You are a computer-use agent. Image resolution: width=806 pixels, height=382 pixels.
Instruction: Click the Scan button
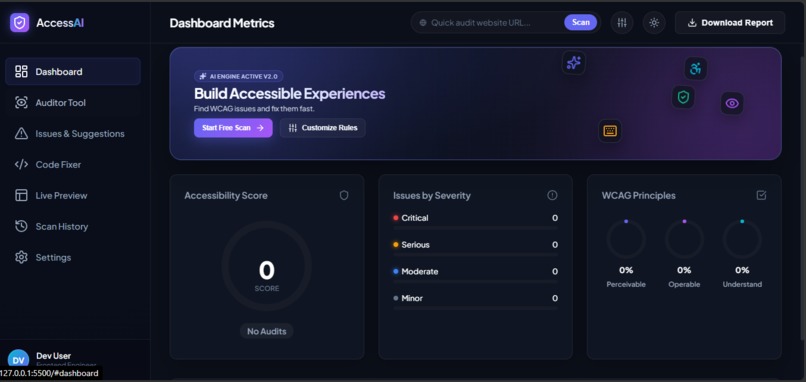coord(581,22)
